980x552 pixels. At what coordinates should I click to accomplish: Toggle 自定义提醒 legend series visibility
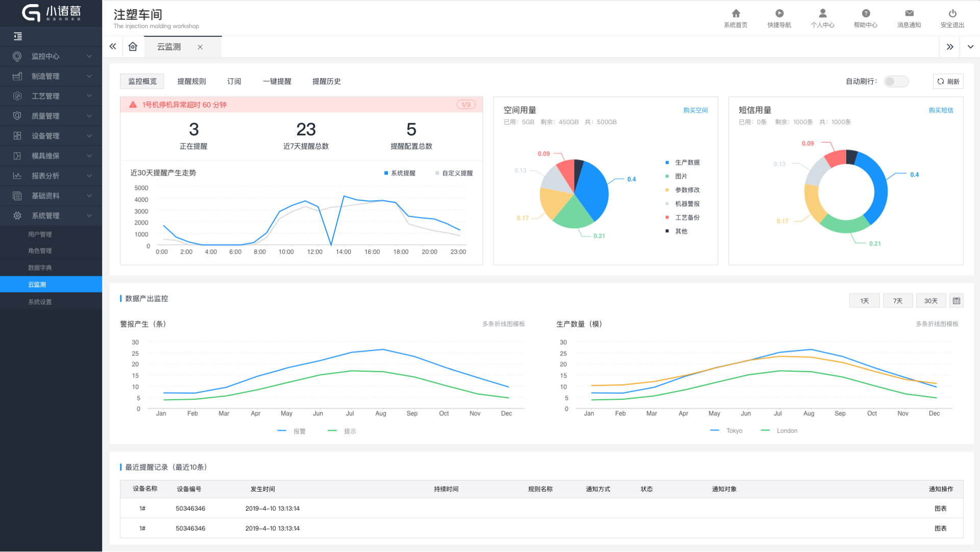pos(454,173)
